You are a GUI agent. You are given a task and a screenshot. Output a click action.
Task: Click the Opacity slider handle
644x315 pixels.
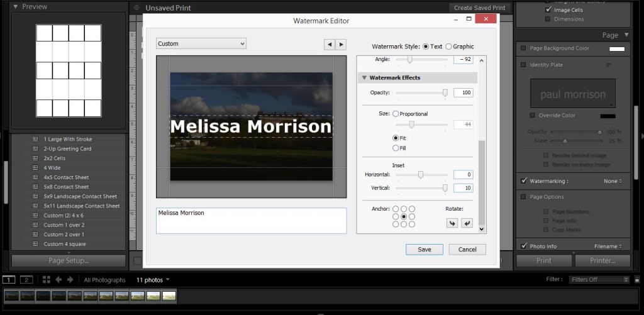tap(445, 92)
